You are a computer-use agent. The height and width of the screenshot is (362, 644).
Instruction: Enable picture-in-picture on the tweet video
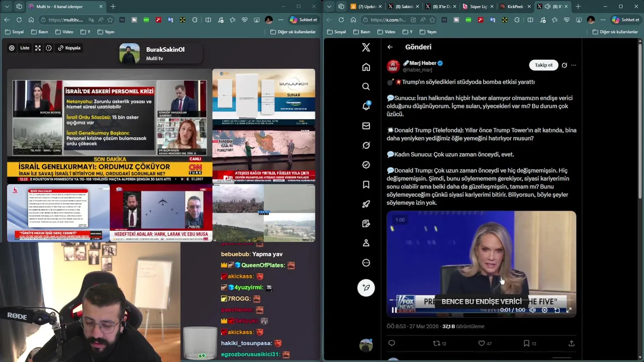[556, 310]
